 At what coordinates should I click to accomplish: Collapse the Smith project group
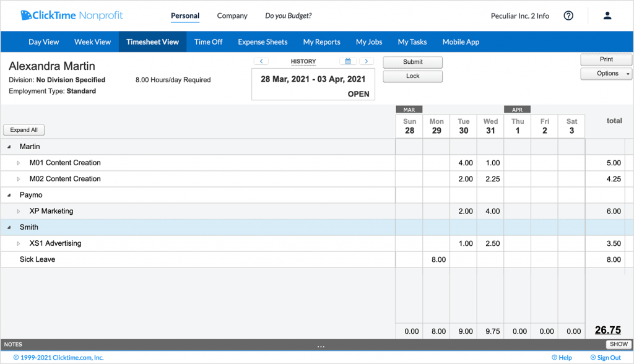tap(8, 227)
